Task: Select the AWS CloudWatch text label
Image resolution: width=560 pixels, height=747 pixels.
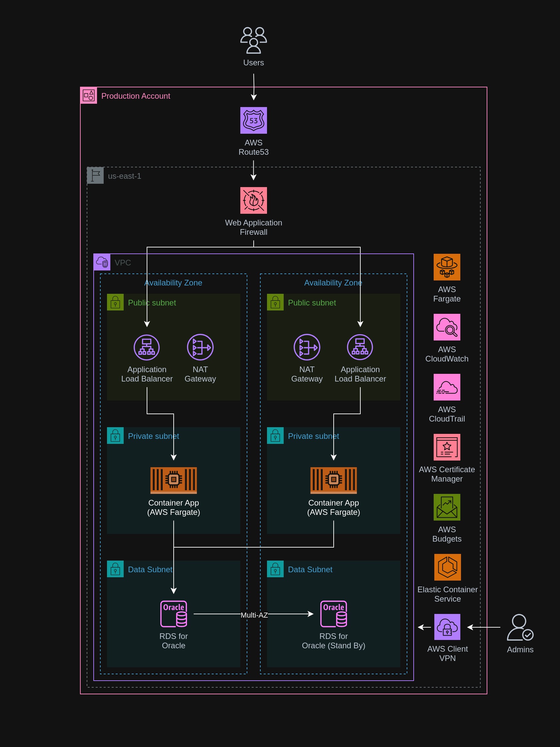Action: tap(447, 354)
